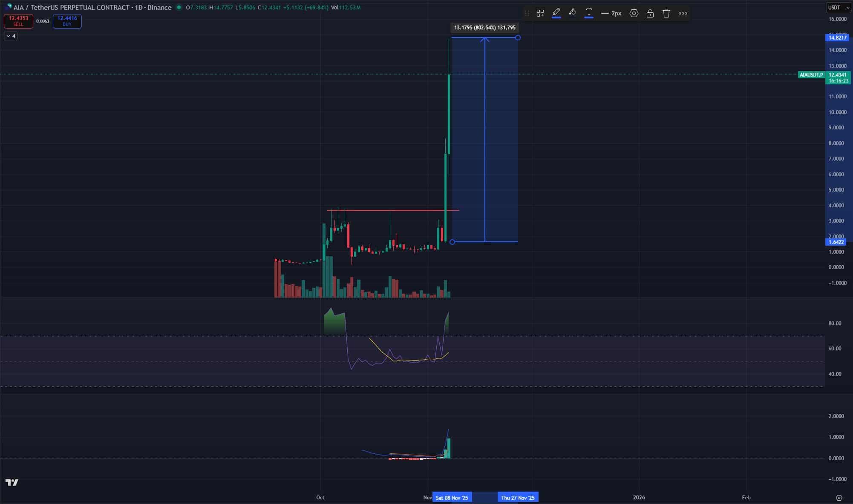Open chart settings gear bottom-right

click(839, 498)
